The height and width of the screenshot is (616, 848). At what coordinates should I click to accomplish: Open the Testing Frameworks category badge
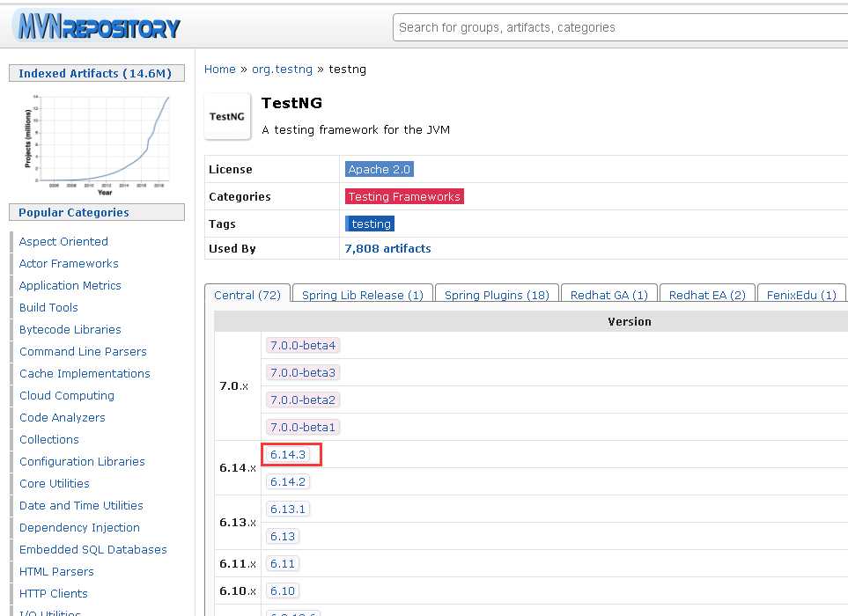coord(404,197)
